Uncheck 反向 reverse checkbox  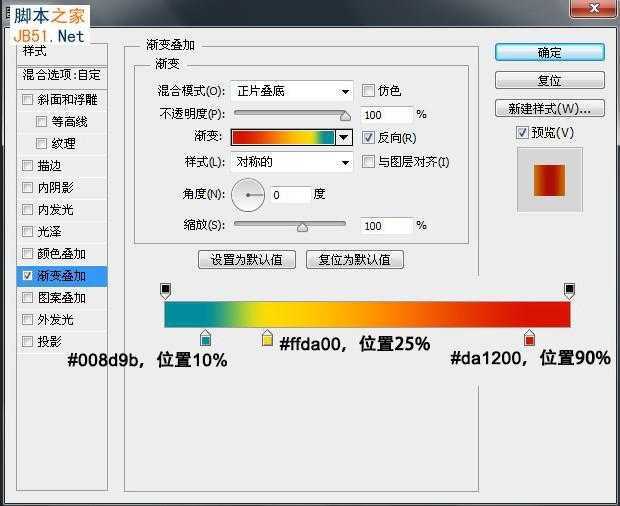(x=368, y=138)
